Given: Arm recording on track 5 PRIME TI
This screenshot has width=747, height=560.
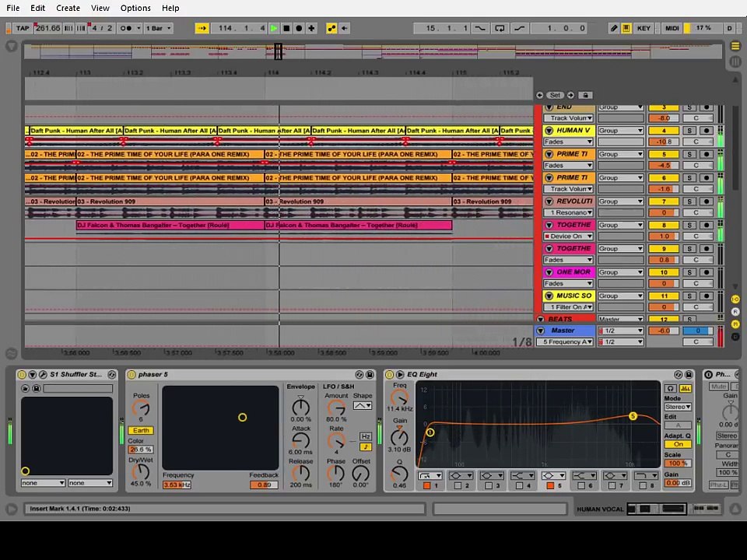Looking at the screenshot, I should click(x=707, y=154).
